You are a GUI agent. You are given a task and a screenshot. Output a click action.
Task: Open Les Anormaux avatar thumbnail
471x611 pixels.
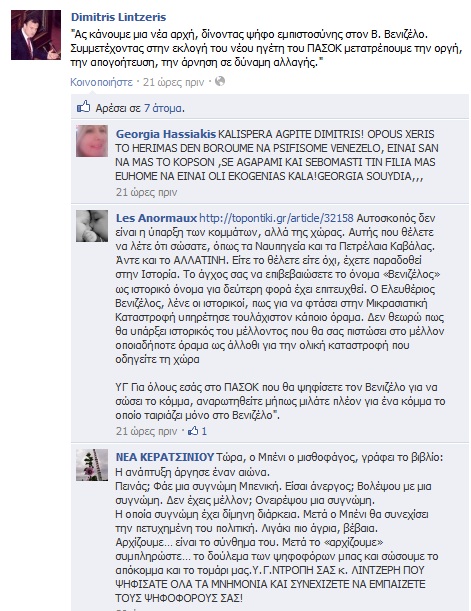click(92, 226)
